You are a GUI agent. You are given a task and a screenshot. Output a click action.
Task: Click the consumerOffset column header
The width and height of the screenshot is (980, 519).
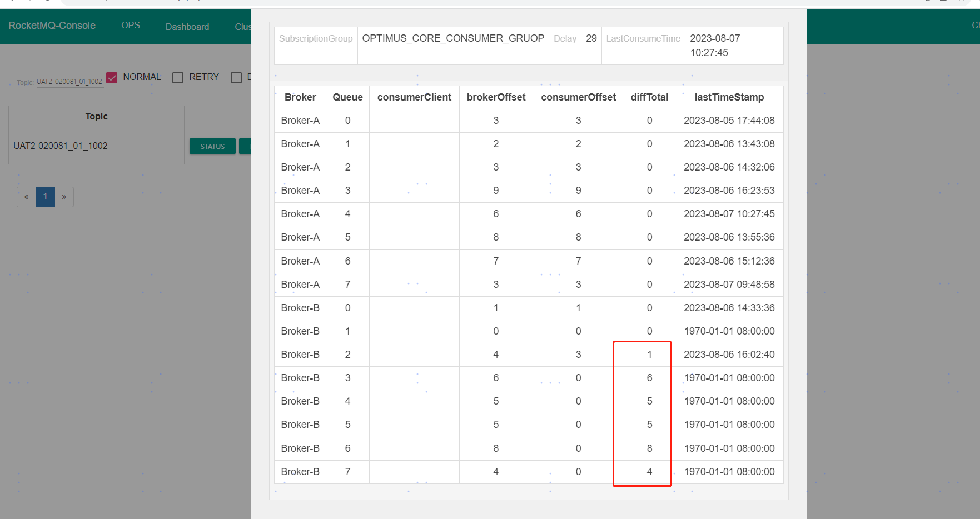click(x=579, y=97)
